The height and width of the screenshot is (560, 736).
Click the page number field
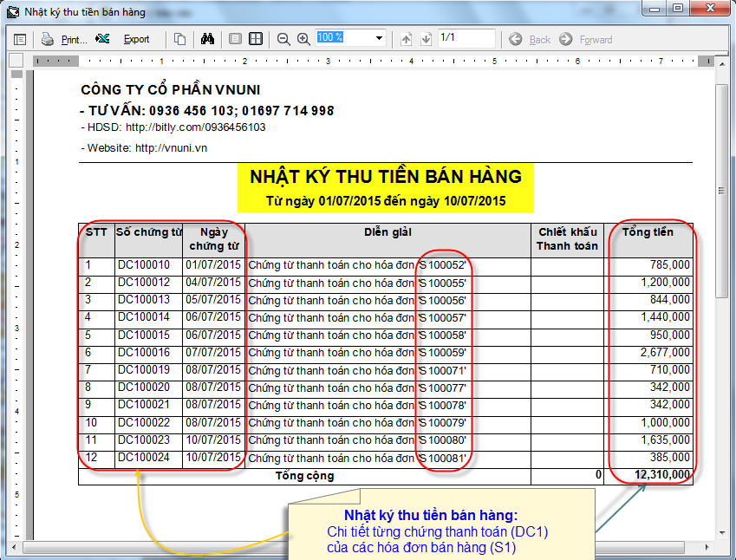[466, 38]
